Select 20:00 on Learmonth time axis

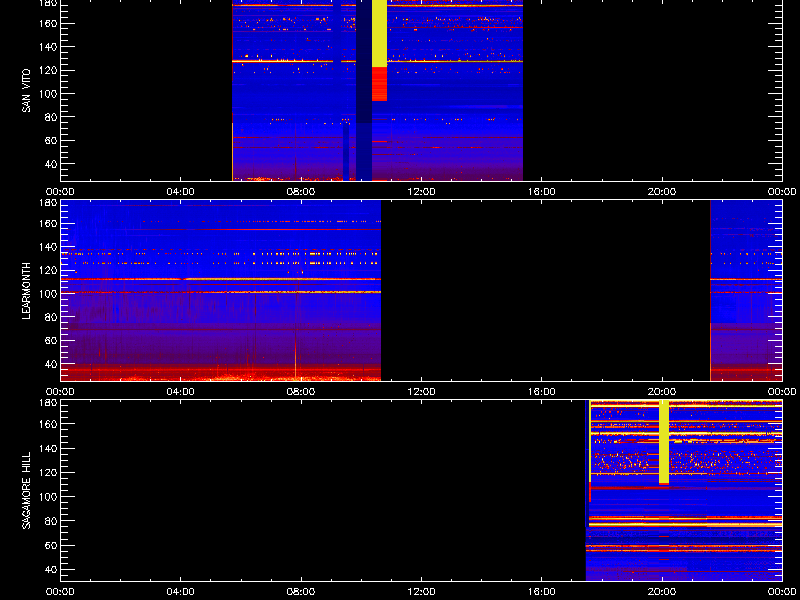(x=662, y=392)
